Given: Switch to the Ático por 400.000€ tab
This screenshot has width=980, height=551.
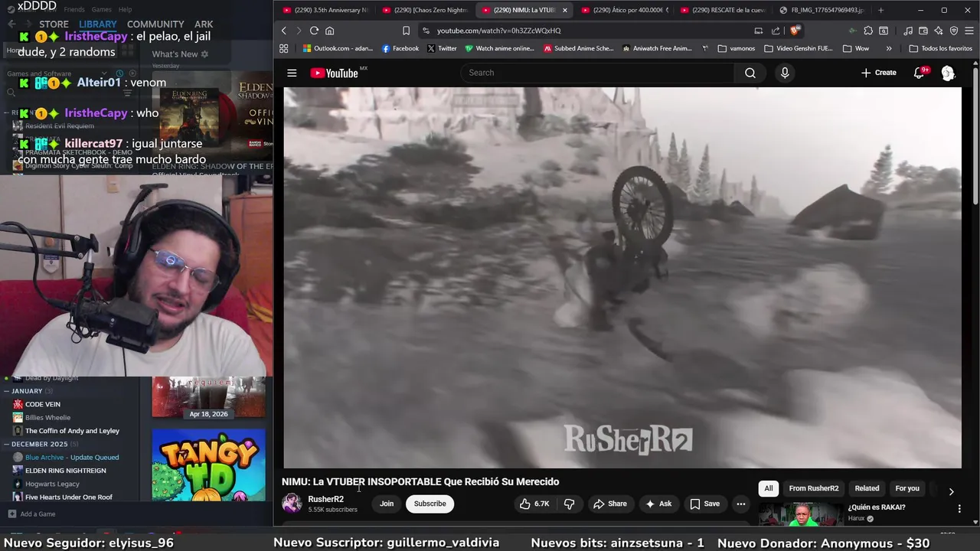Looking at the screenshot, I should click(x=624, y=10).
